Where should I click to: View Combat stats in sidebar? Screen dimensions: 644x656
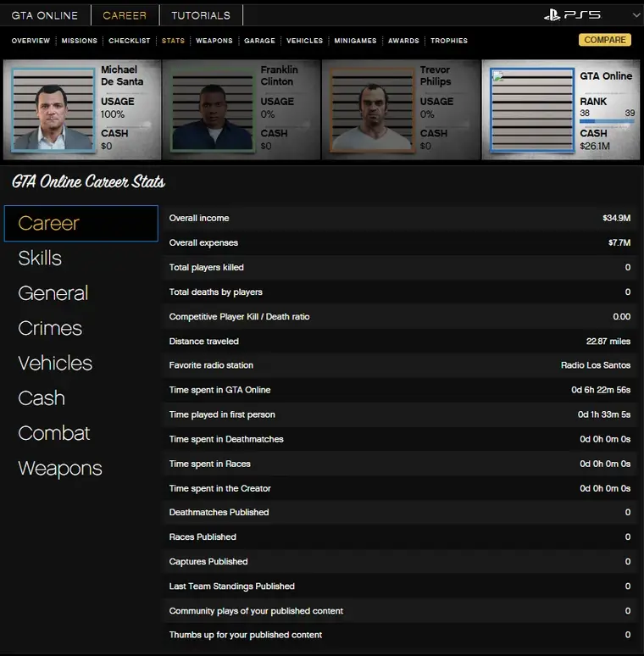53,433
